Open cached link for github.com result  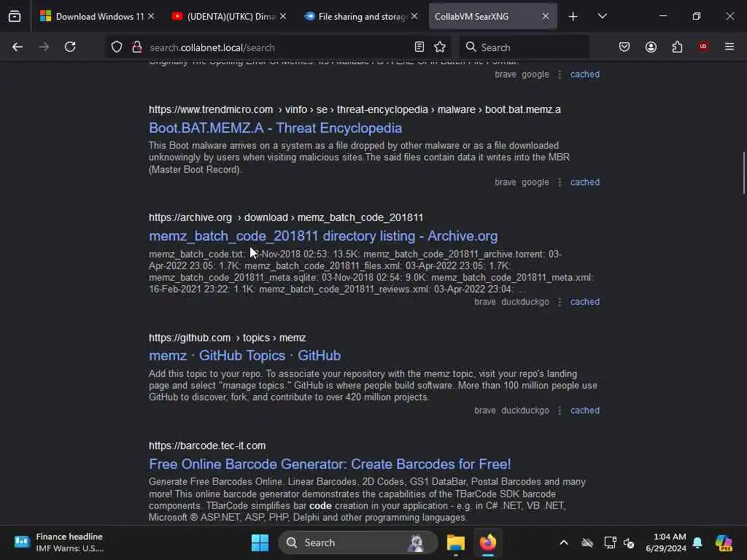coord(584,411)
